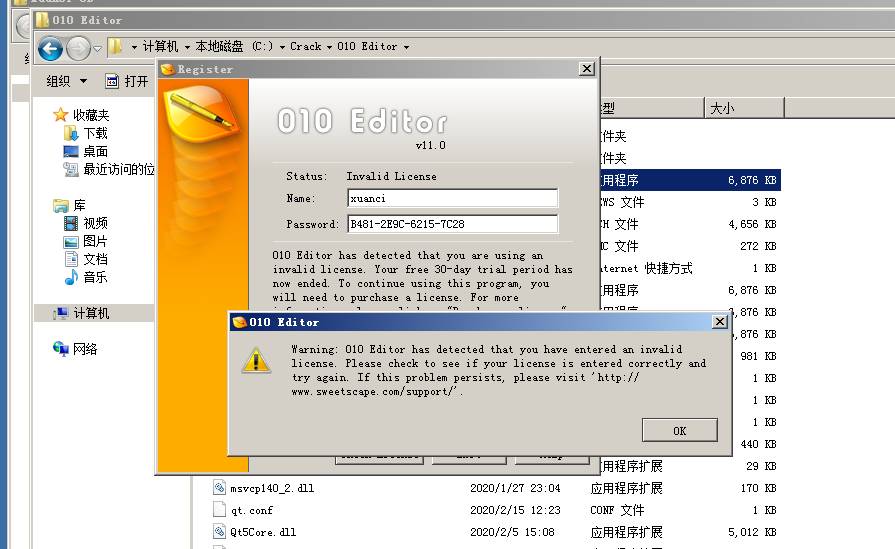Click the 下载 folder icon
895x549 pixels.
pos(71,133)
